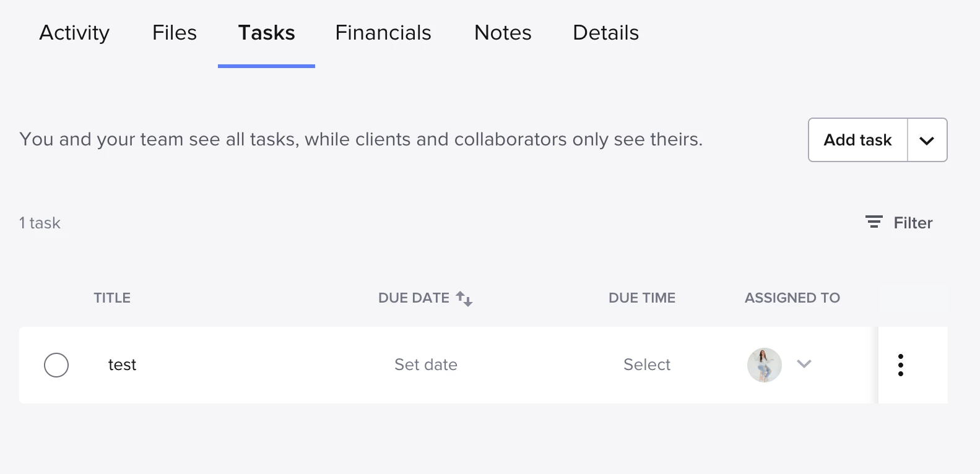Open the test task title
980x474 pixels.
(122, 365)
